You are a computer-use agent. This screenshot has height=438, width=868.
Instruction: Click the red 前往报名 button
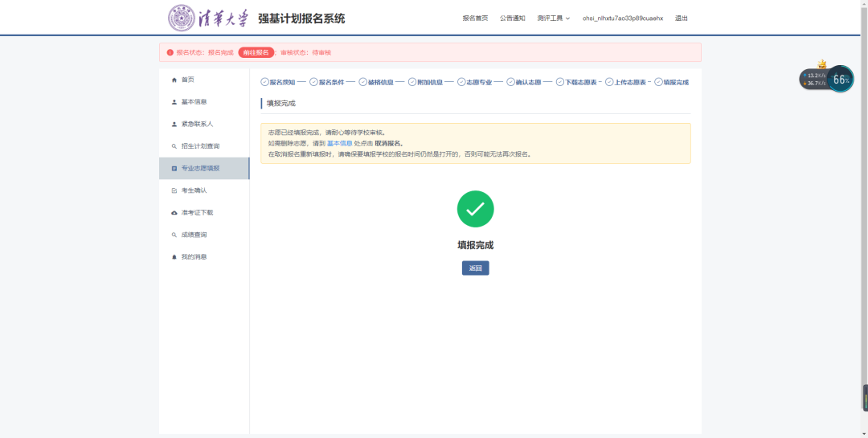click(256, 52)
